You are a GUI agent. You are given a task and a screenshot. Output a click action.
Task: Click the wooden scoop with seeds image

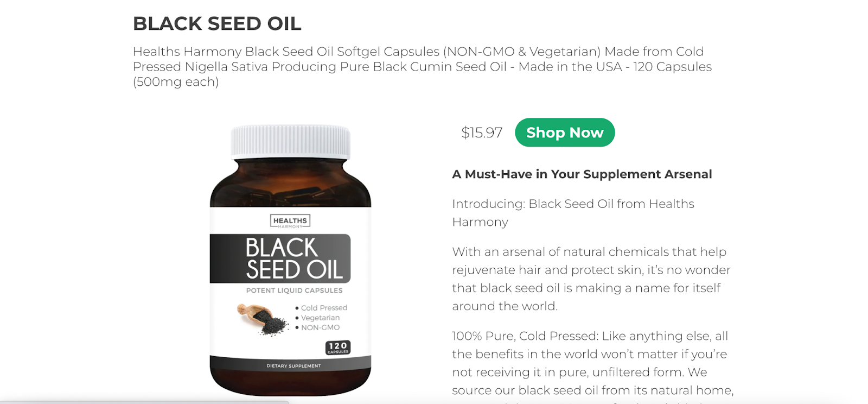[x=263, y=319]
